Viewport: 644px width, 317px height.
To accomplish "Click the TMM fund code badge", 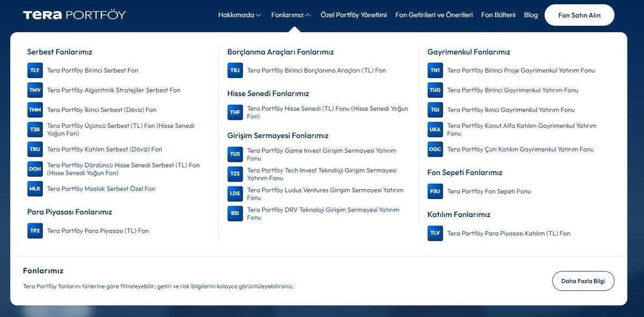I will coord(35,110).
